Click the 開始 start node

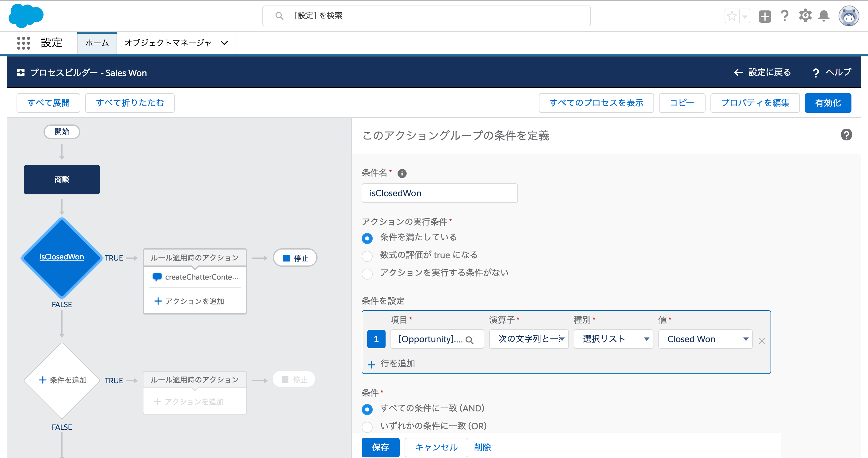click(62, 132)
